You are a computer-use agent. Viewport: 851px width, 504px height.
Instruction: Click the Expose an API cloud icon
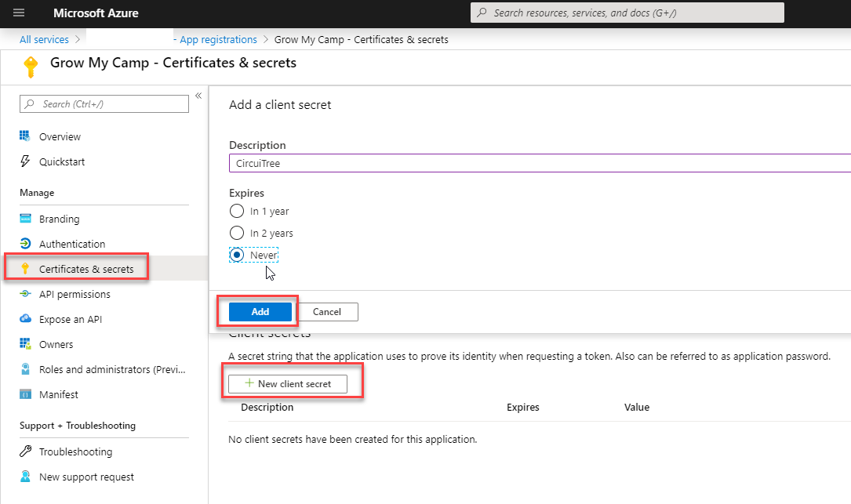[x=25, y=319]
